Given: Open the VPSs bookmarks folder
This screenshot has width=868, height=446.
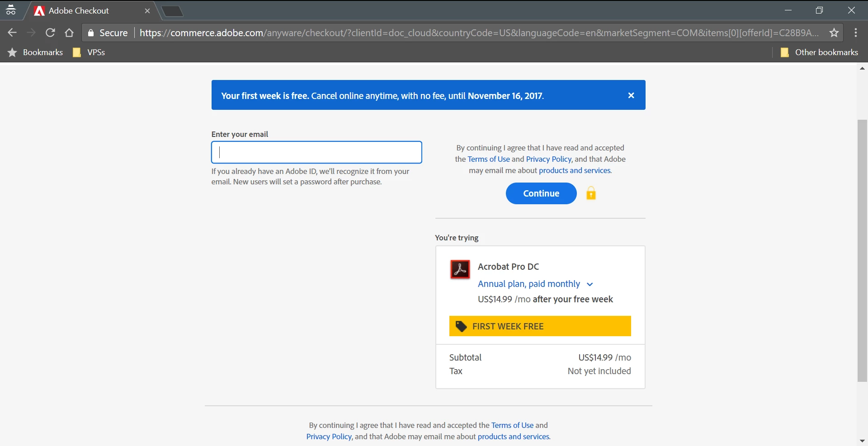Looking at the screenshot, I should 89,52.
